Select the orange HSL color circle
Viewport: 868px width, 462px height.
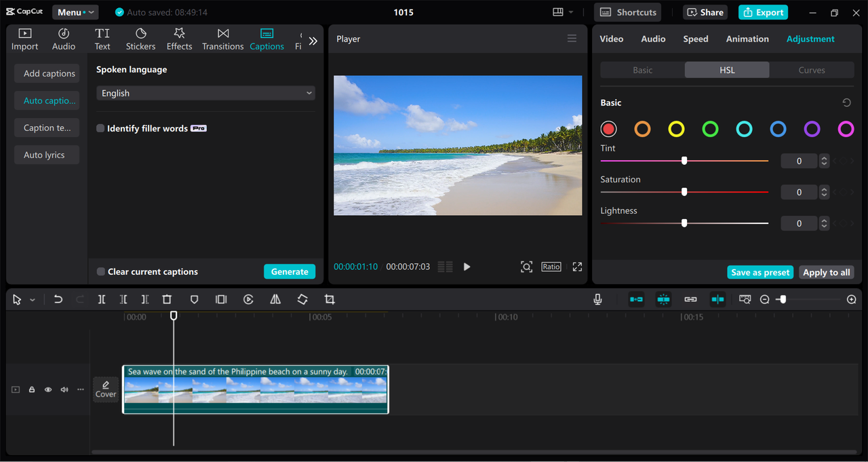(642, 129)
